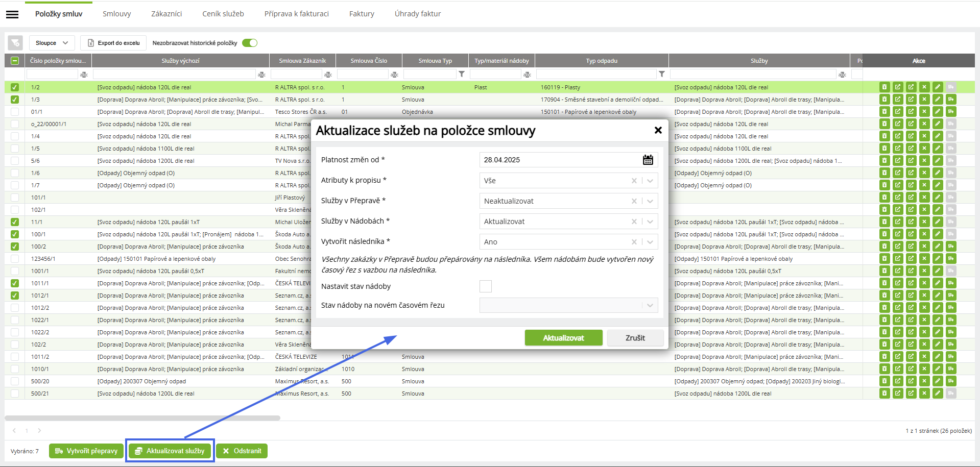The height and width of the screenshot is (467, 980).
Task: Click the pencil edit icon in row 1/2
Action: click(938, 87)
